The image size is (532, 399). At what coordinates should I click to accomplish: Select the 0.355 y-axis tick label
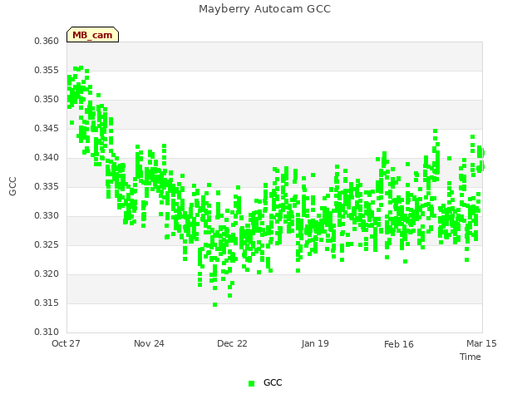(47, 70)
